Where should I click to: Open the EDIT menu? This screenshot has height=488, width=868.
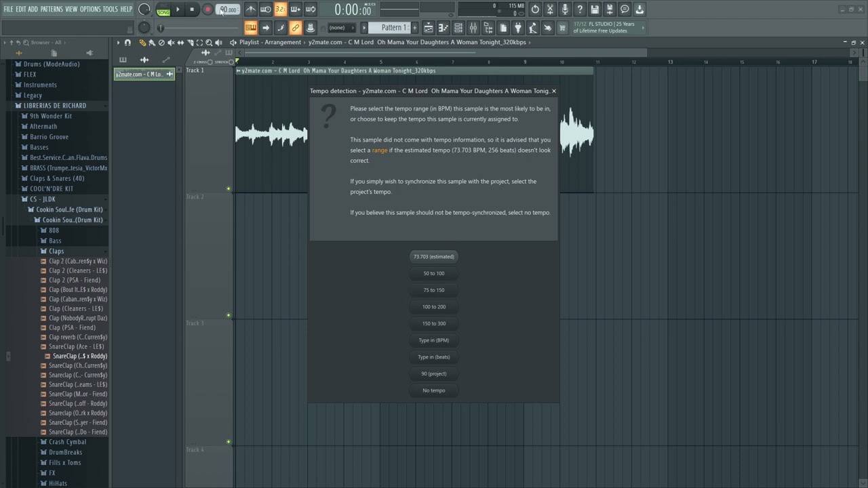21,9
